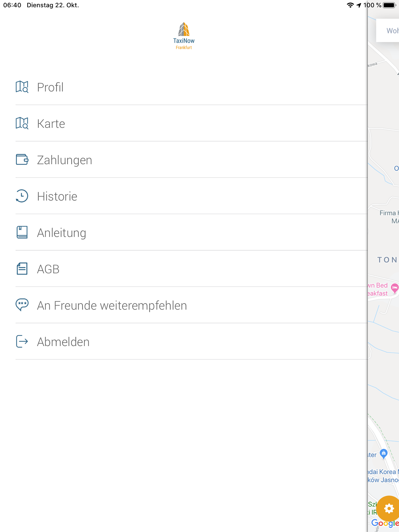Tap the speech bubble recommend icon
This screenshot has width=399, height=532.
click(x=22, y=305)
